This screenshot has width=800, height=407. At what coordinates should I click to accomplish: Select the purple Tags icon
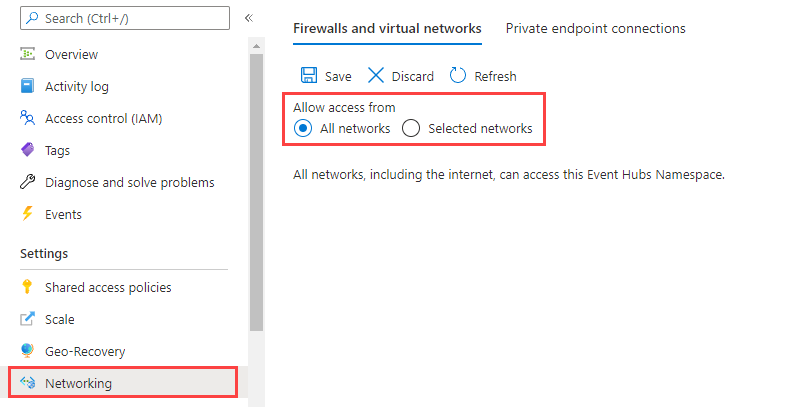[28, 150]
